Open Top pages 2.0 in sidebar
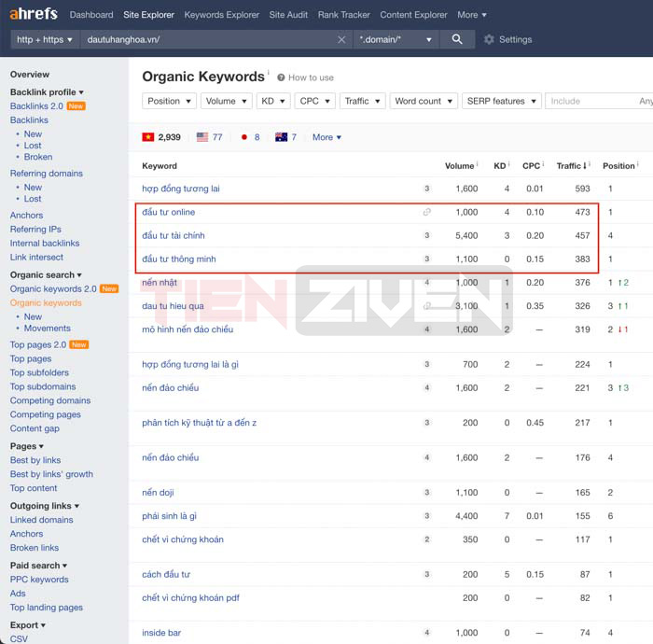Image resolution: width=653 pixels, height=644 pixels. coord(38,344)
